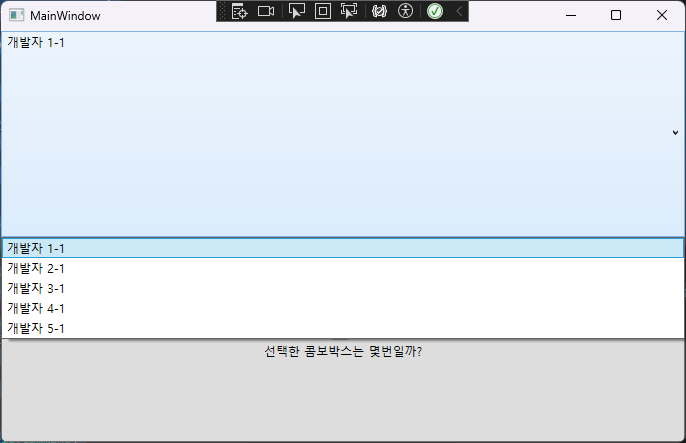The height and width of the screenshot is (443, 686).
Task: Click the video camera debug toolbar icon
Action: [x=266, y=11]
